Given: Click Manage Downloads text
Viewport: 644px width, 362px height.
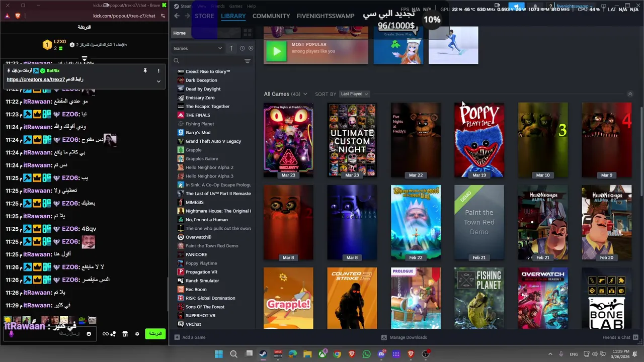Looking at the screenshot, I should click(x=408, y=337).
